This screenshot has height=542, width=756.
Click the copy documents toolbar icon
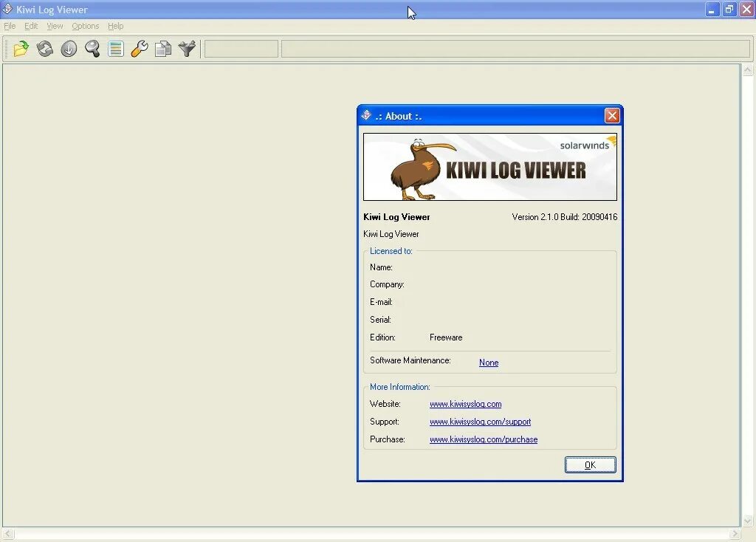(163, 49)
